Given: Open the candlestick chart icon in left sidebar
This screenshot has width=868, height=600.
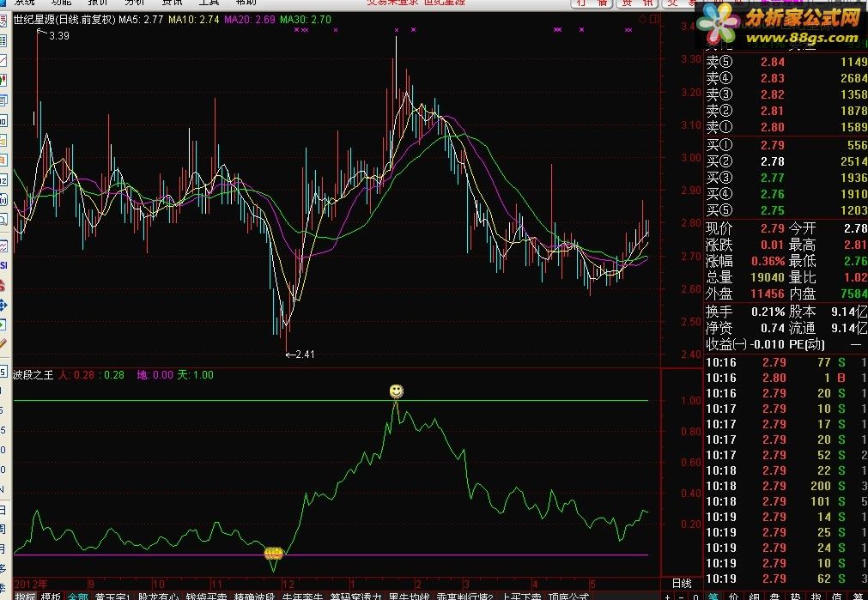Looking at the screenshot, I should click(x=3, y=81).
